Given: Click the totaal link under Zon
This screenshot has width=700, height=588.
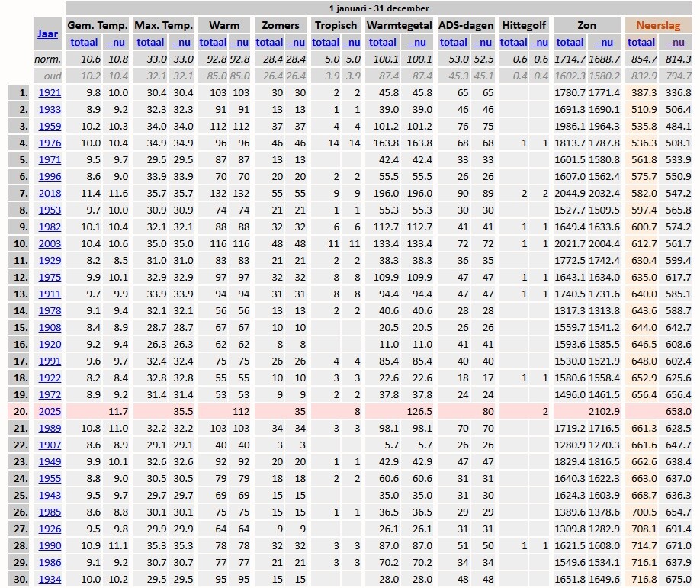Looking at the screenshot, I should click(571, 42).
